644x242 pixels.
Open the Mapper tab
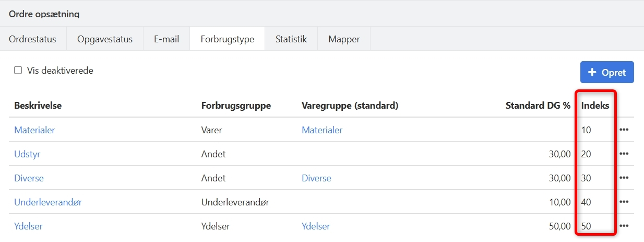(344, 39)
